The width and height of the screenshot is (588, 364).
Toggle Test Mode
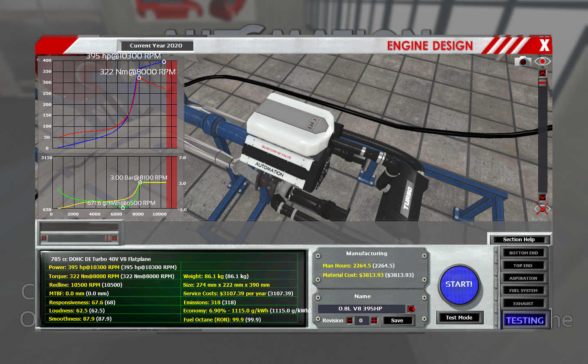459,318
